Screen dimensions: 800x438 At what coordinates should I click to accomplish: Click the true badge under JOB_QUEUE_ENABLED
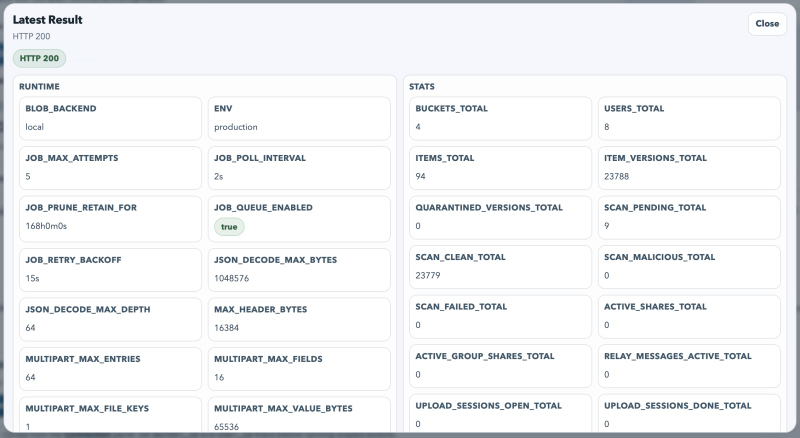point(229,227)
